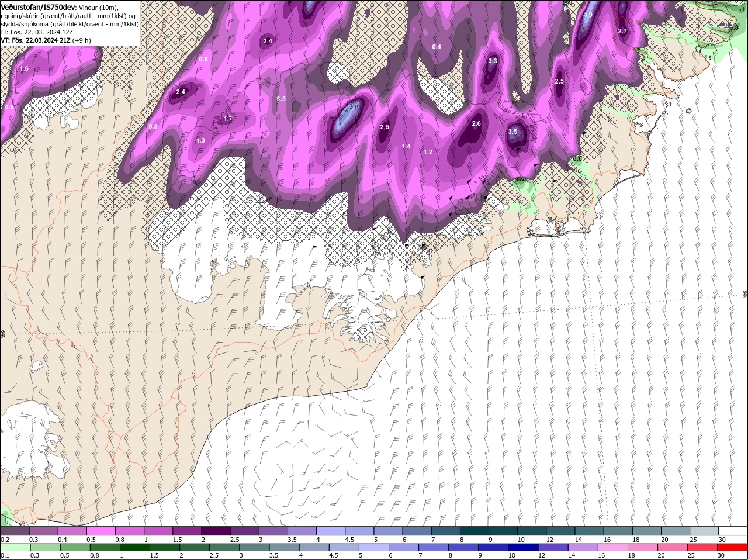Click the bright red 30 swatch, lower legend row

733,548
